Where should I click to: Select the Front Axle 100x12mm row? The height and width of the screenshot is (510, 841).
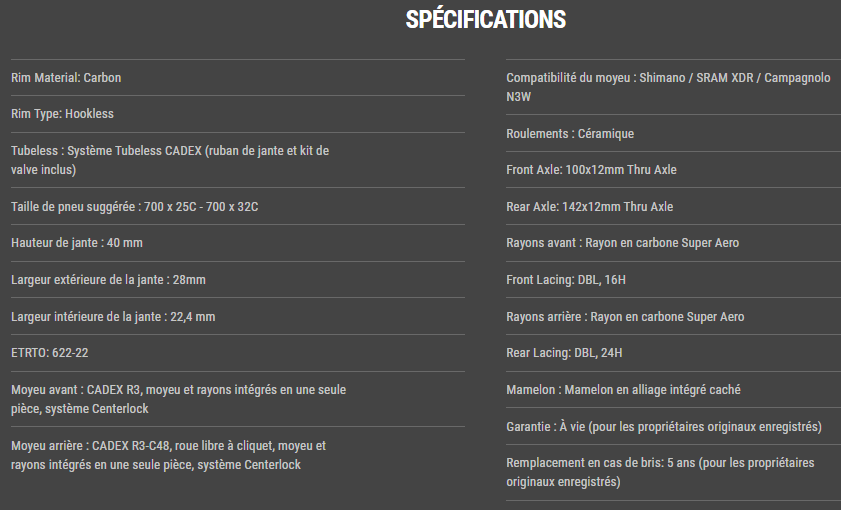[591, 170]
